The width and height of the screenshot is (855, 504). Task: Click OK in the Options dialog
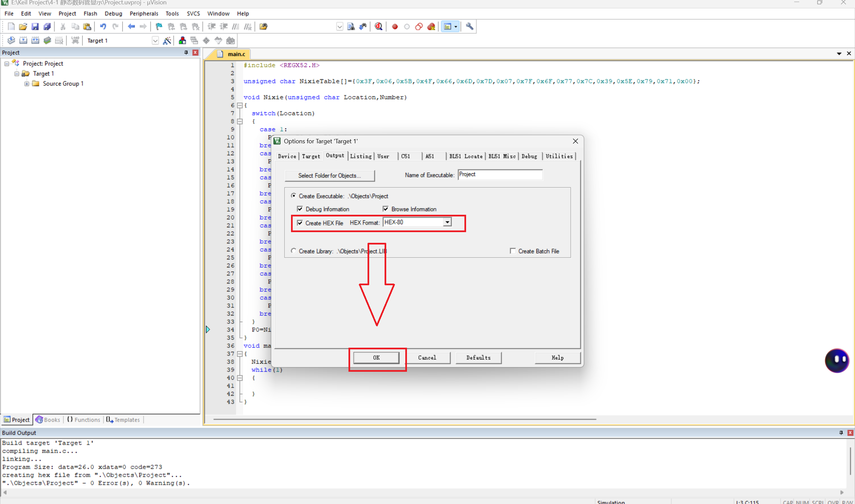click(376, 358)
